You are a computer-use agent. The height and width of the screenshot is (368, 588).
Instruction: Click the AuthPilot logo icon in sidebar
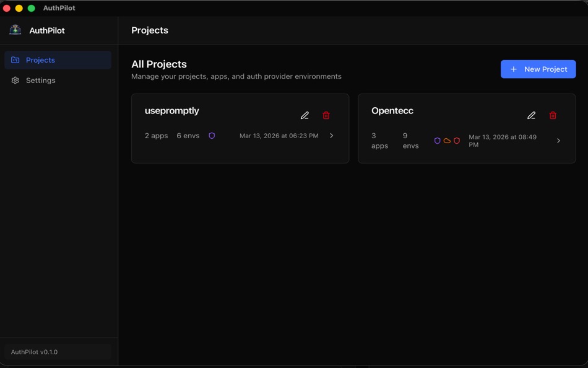coord(15,30)
